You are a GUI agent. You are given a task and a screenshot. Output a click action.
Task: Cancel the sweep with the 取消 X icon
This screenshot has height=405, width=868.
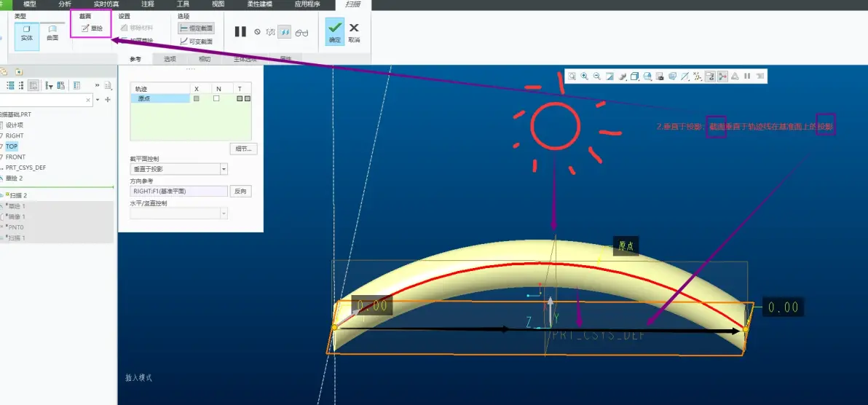pyautogui.click(x=354, y=31)
